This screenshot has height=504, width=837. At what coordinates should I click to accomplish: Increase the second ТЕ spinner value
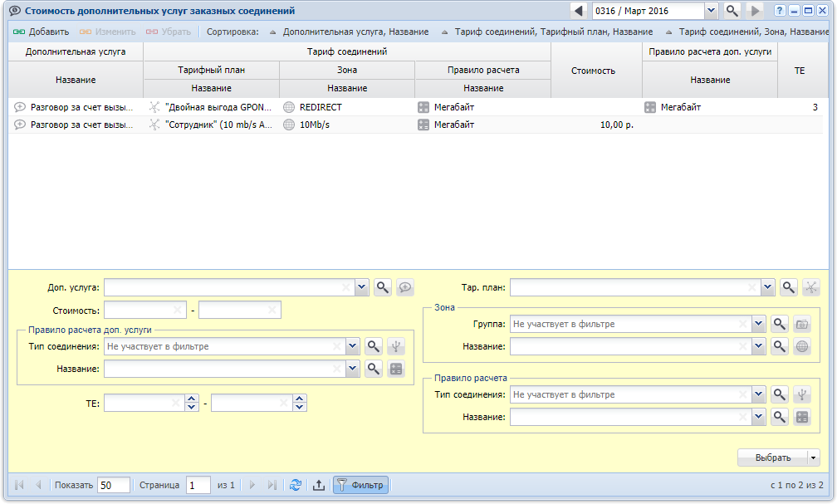(300, 399)
